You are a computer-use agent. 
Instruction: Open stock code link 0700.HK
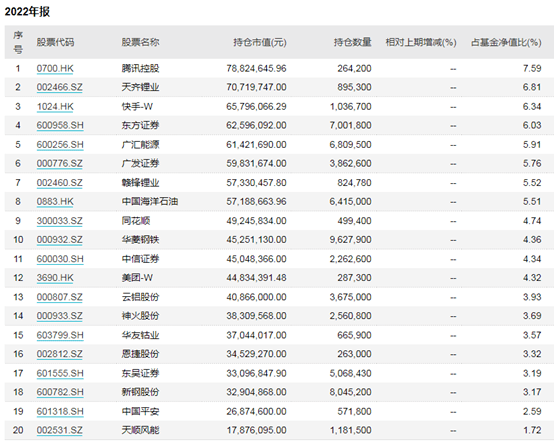point(55,68)
